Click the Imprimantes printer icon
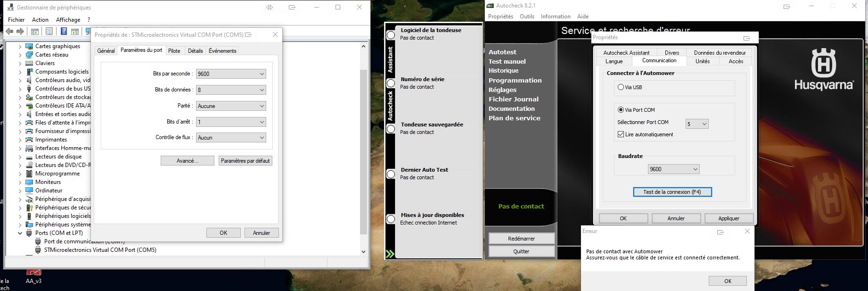This screenshot has width=868, height=291. click(x=29, y=140)
